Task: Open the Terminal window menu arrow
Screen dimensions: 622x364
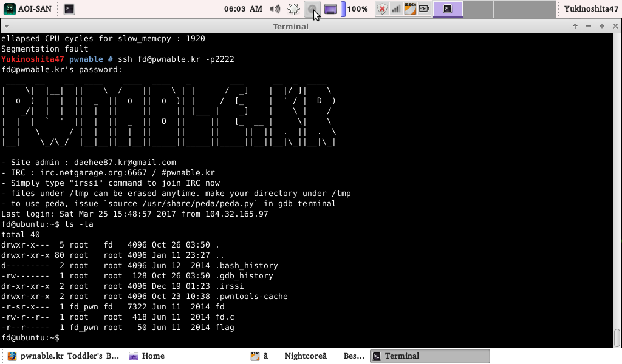Action: point(6,26)
